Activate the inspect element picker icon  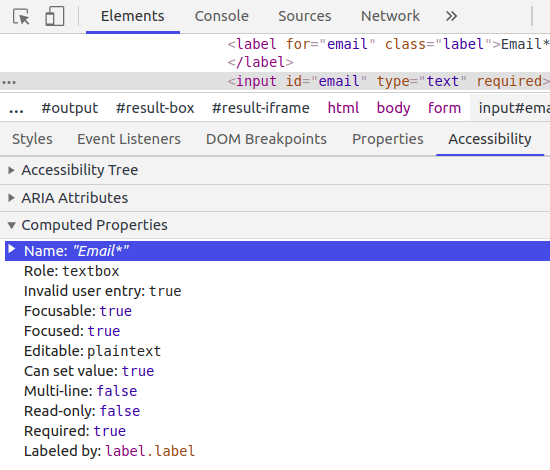click(21, 16)
